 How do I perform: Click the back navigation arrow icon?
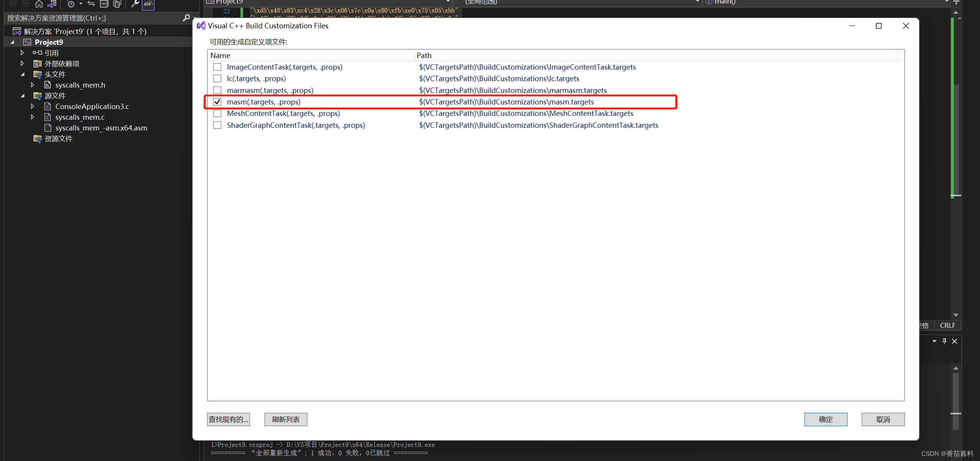(x=12, y=3)
